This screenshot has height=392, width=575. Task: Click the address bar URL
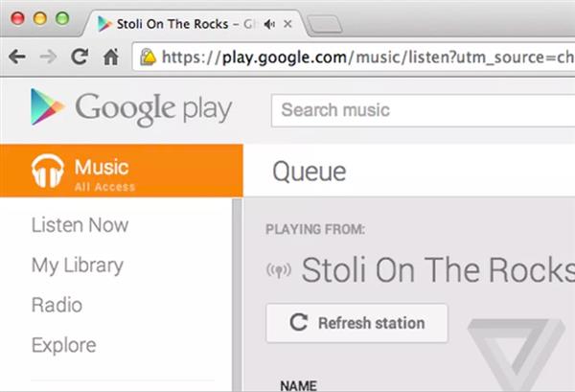click(369, 58)
